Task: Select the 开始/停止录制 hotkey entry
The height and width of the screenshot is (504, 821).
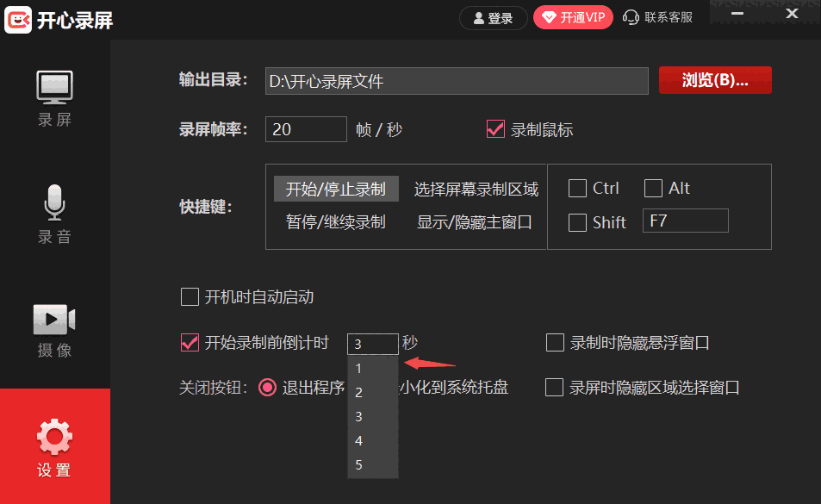Action: (335, 188)
